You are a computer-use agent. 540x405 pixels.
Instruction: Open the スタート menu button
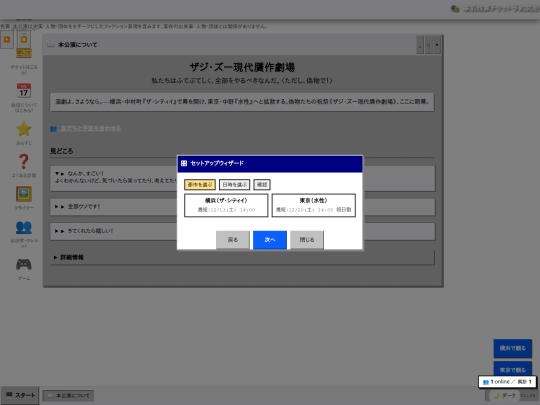tap(20, 395)
